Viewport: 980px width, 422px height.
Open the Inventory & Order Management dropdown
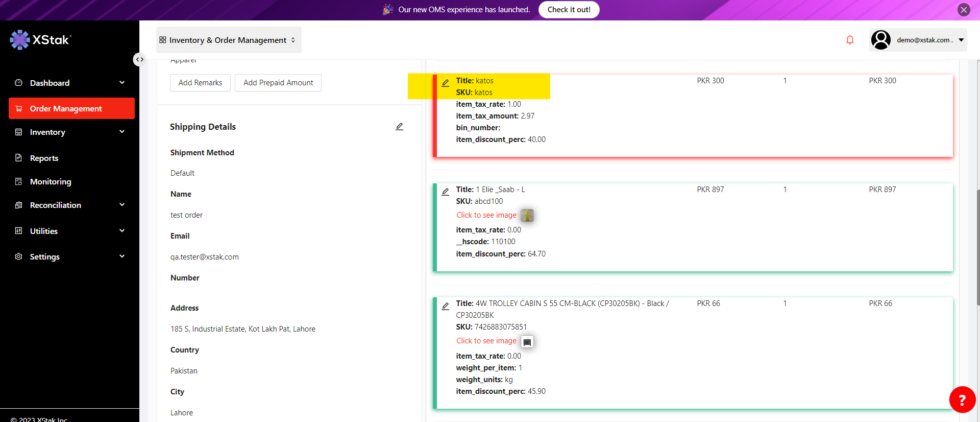click(x=228, y=40)
